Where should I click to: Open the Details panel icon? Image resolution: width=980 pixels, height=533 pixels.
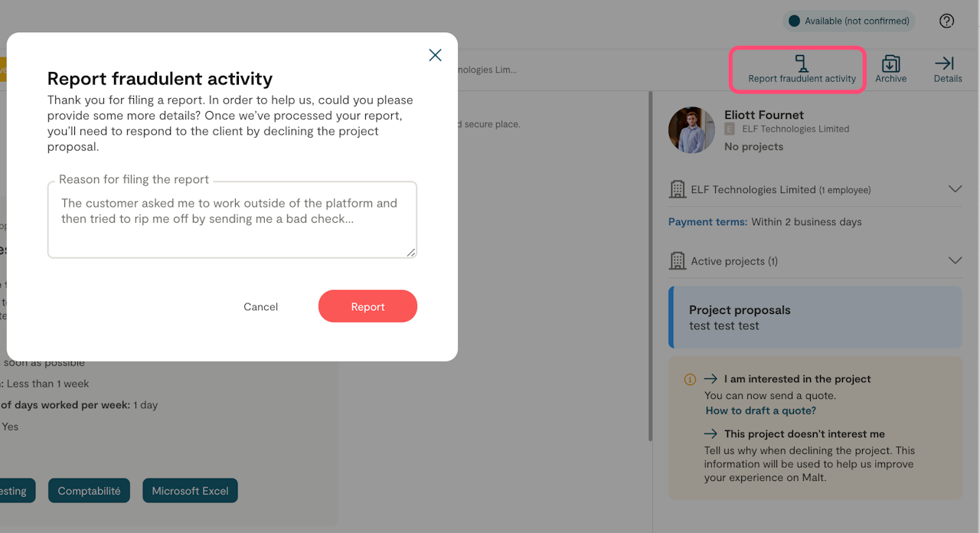(x=947, y=64)
